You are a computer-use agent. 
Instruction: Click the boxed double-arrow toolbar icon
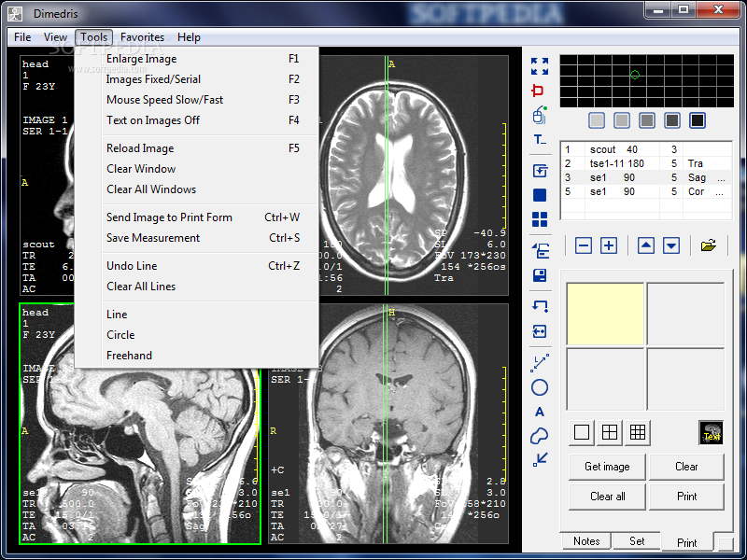click(x=540, y=331)
